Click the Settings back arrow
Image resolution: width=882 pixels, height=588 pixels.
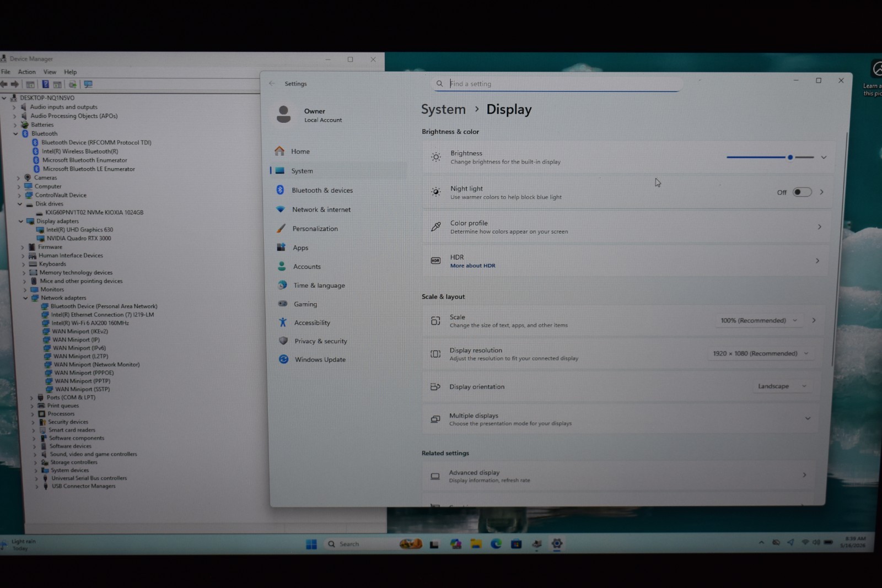272,84
